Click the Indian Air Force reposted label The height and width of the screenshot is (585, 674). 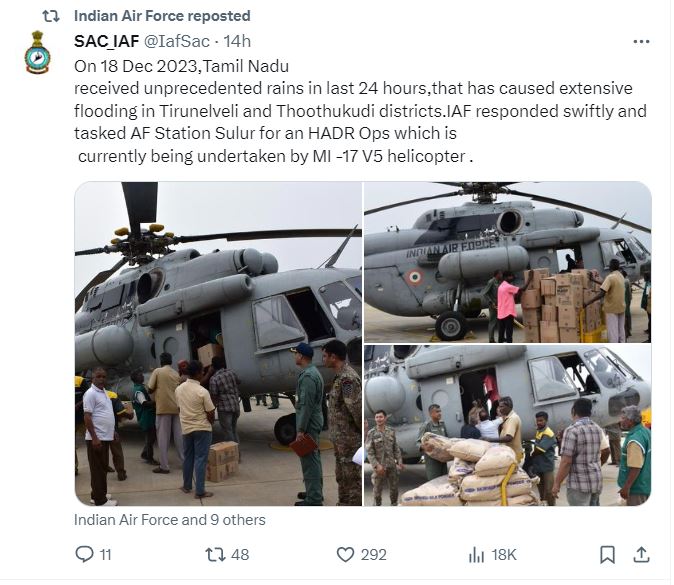162,16
